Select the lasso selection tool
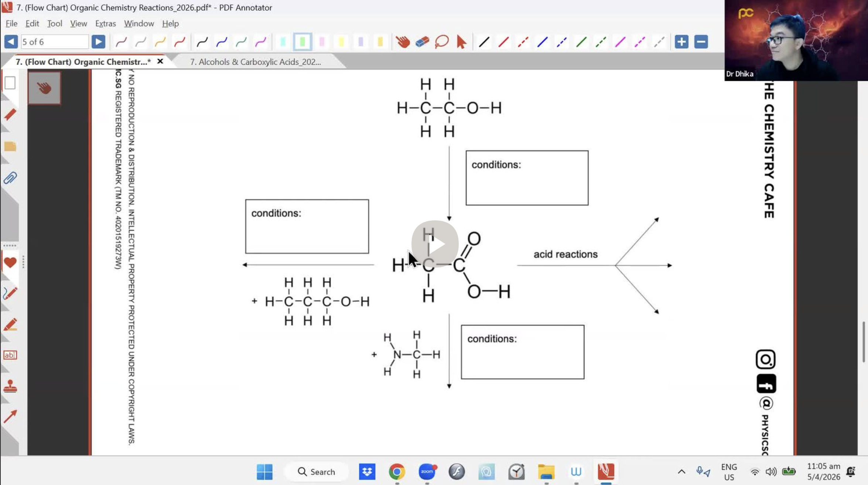The width and height of the screenshot is (868, 485). pos(442,42)
